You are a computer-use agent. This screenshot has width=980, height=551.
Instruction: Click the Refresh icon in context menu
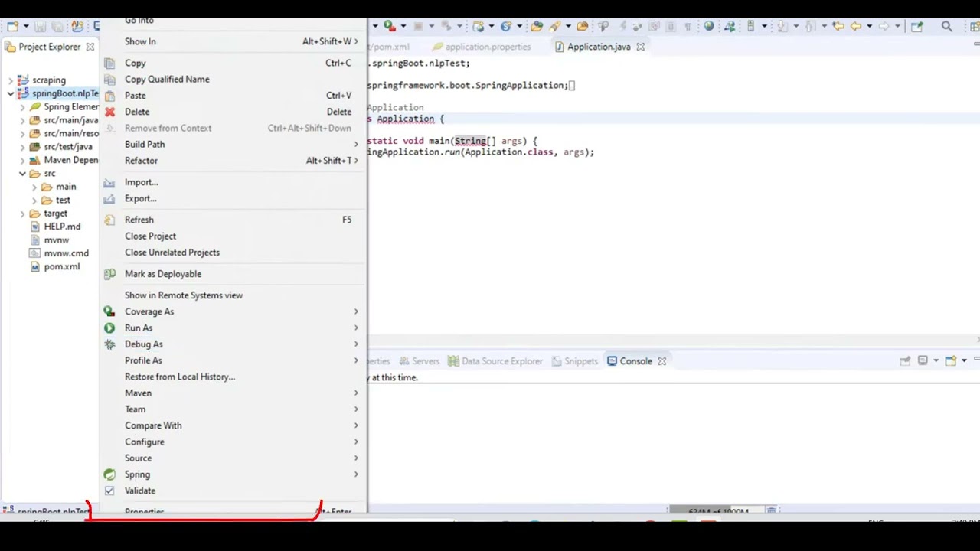coord(109,220)
